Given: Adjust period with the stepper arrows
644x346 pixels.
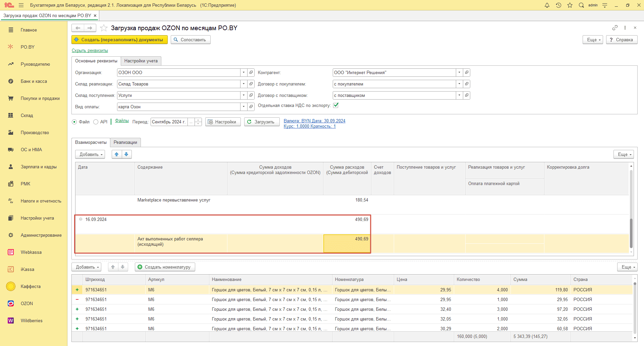Looking at the screenshot, I should [x=198, y=122].
